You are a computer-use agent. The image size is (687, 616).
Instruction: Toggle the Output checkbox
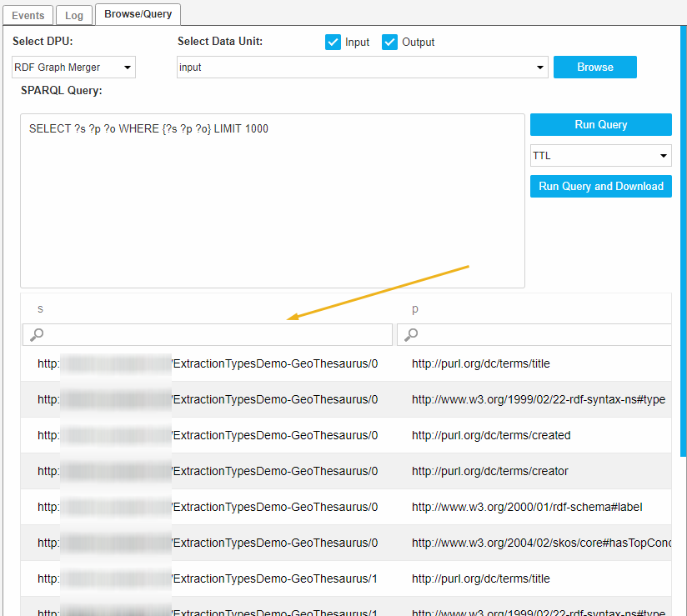click(x=390, y=43)
